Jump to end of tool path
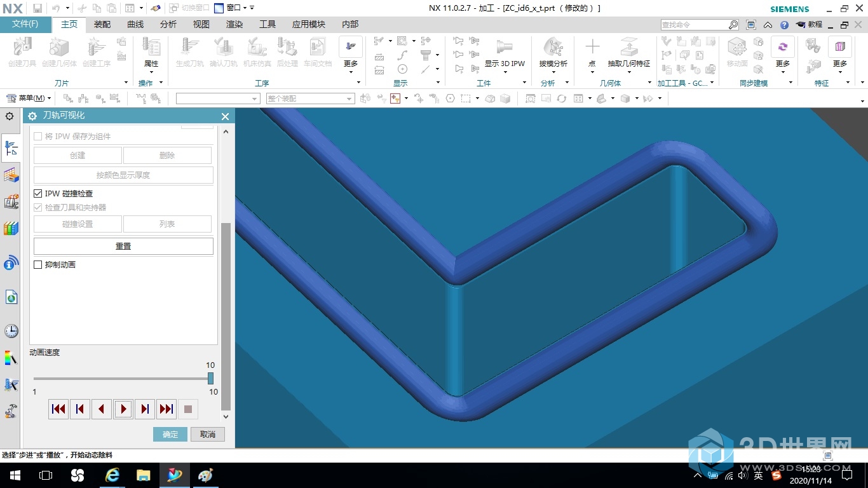 (x=166, y=409)
